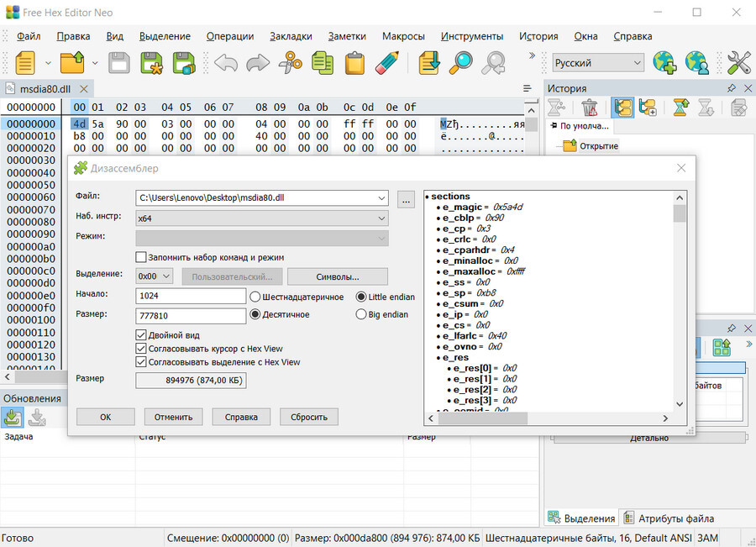Click the Сбросить button

click(x=309, y=417)
